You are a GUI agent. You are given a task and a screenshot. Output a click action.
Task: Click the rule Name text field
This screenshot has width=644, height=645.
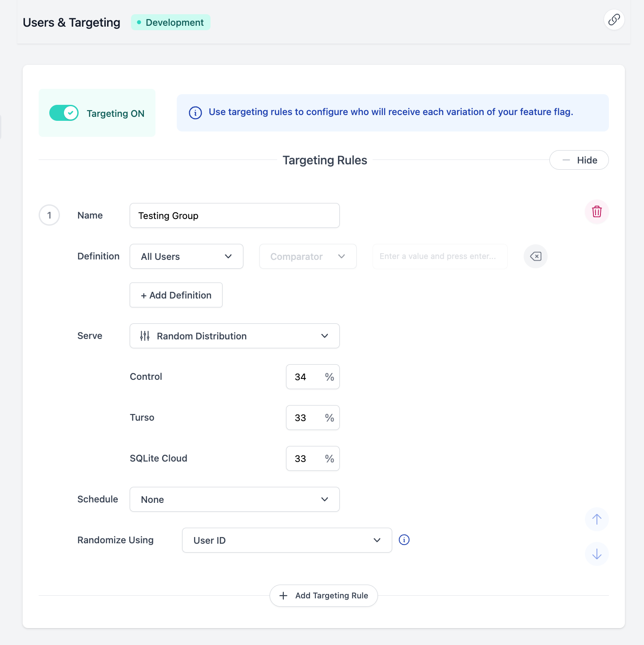coord(234,215)
